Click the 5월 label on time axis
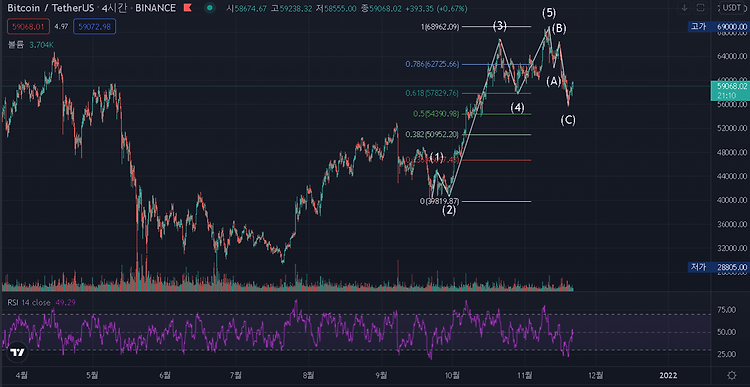 point(92,375)
